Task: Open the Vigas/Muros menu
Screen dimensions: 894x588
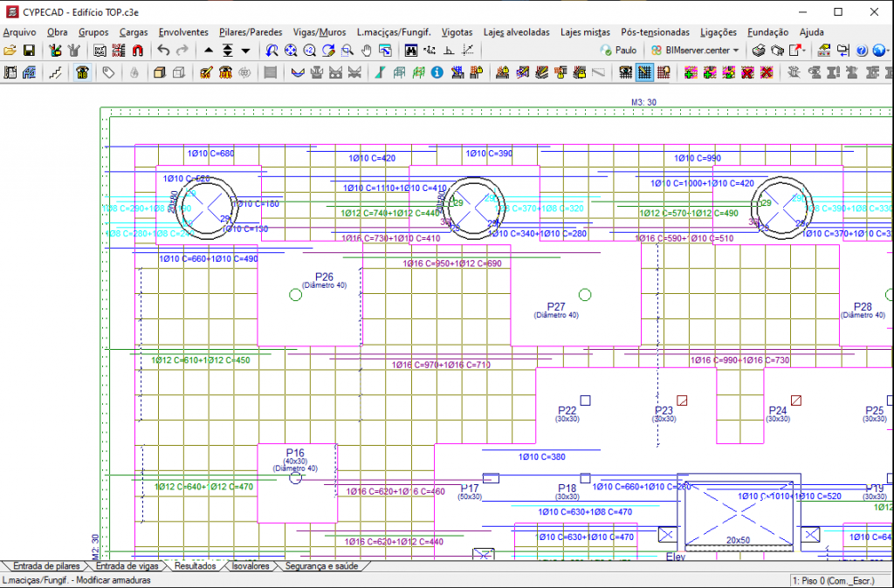Action: pos(320,32)
